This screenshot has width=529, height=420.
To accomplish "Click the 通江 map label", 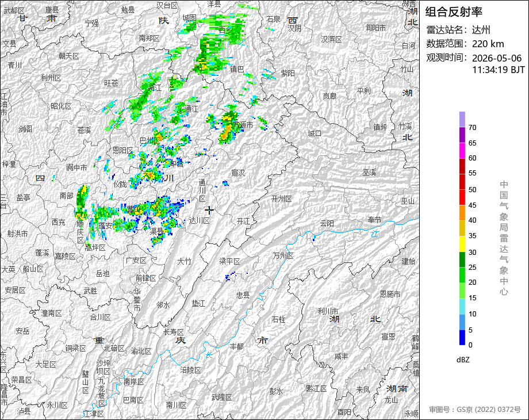I will pos(191,109).
